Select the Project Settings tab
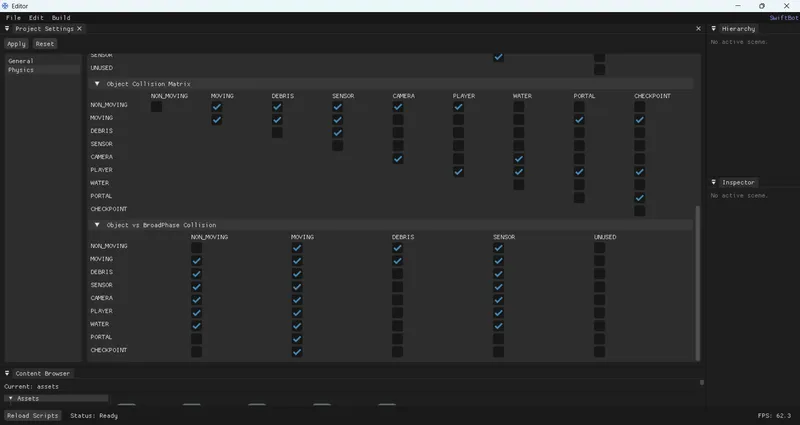Viewport: 800px width, 425px height. pyautogui.click(x=44, y=29)
